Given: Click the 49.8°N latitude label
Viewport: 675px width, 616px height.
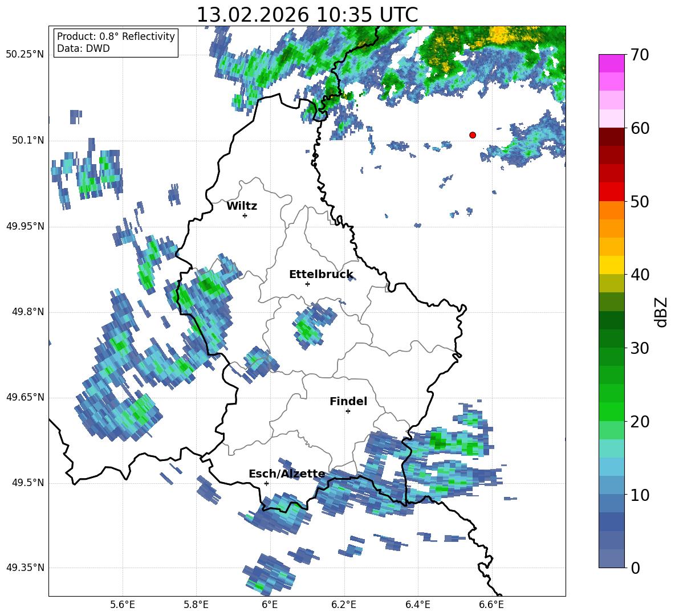Looking at the screenshot, I should pos(28,312).
